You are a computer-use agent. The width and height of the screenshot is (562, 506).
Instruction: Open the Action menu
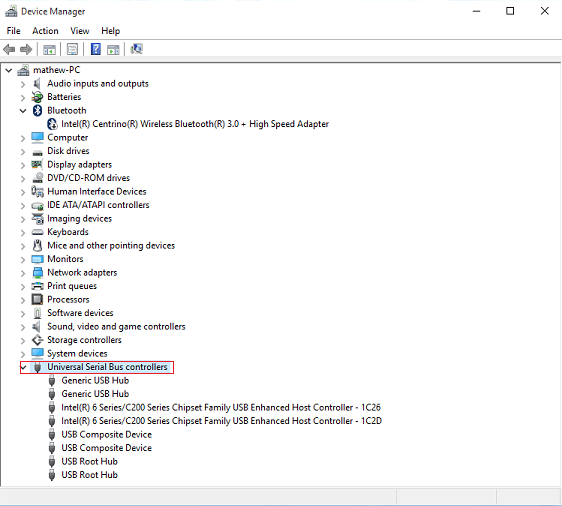pyautogui.click(x=45, y=31)
